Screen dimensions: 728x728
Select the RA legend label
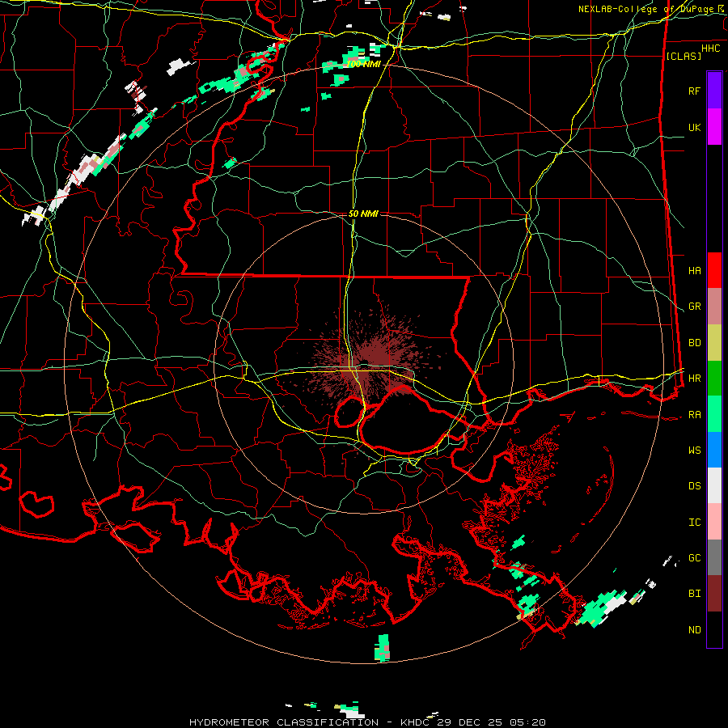coord(694,415)
